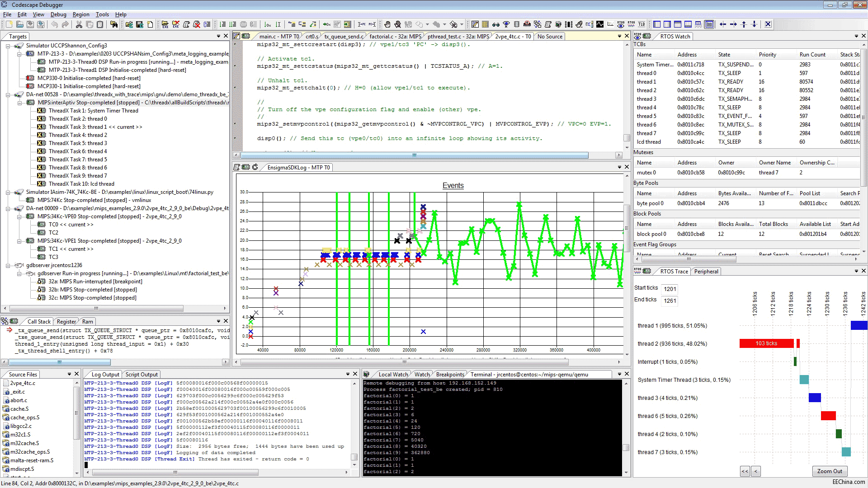Click the Paste icon in the toolbar

(x=100, y=24)
